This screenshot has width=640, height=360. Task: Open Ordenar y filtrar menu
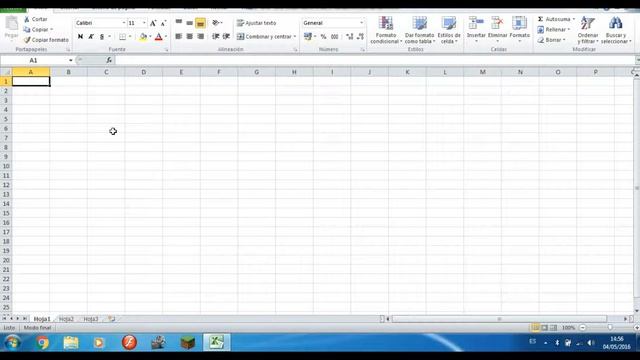point(588,30)
